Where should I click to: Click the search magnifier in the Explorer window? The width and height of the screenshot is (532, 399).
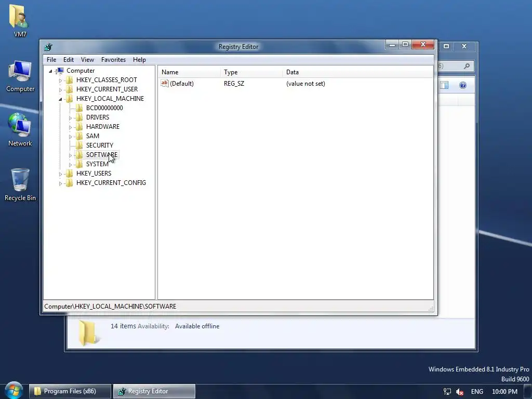tap(467, 66)
